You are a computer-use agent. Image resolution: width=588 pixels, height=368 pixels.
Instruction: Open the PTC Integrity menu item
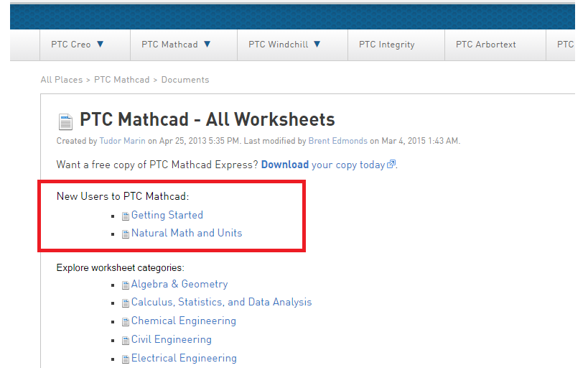click(x=386, y=45)
